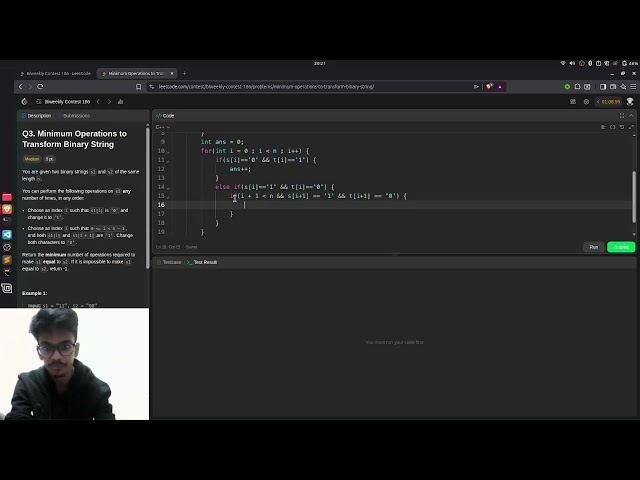Open the Test Result tab

click(x=202, y=262)
